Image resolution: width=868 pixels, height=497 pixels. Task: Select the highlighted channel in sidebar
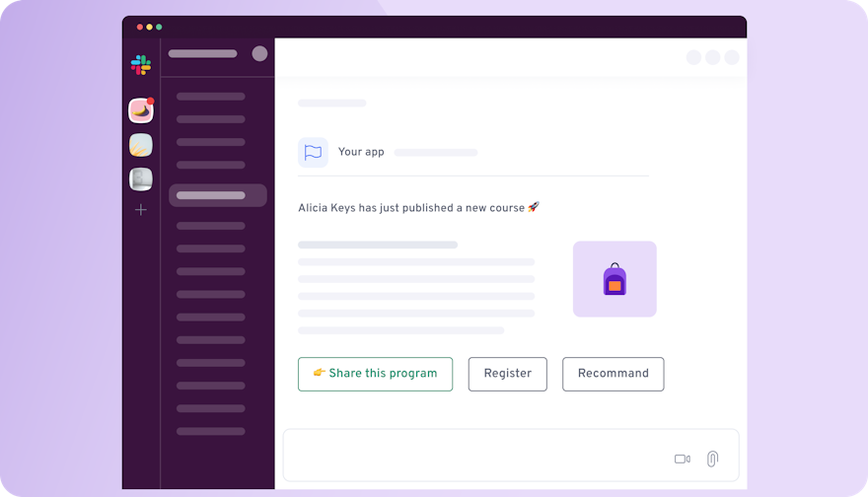coord(218,195)
